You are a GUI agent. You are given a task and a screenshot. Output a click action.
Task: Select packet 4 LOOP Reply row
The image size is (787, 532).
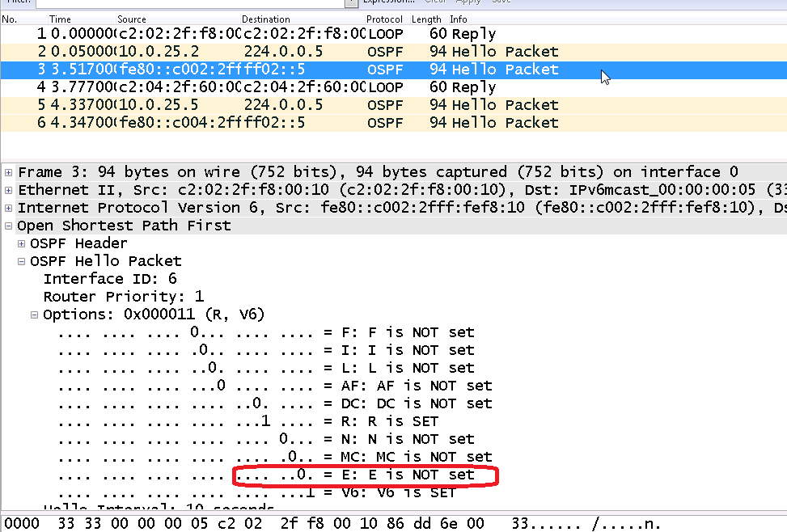(393, 87)
